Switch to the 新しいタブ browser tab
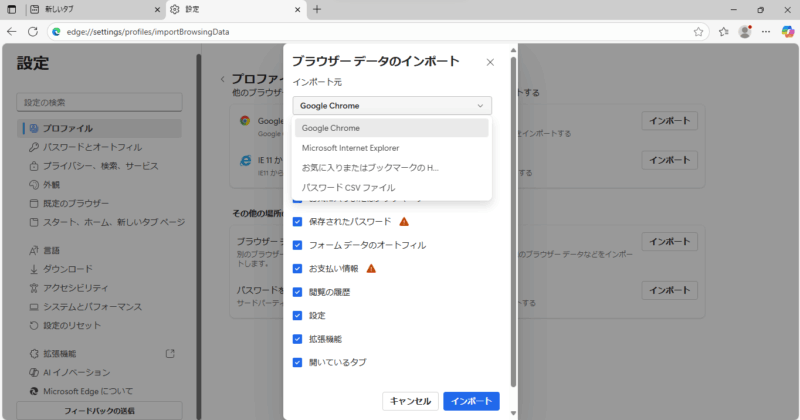This screenshot has height=420, width=800. coord(94,9)
